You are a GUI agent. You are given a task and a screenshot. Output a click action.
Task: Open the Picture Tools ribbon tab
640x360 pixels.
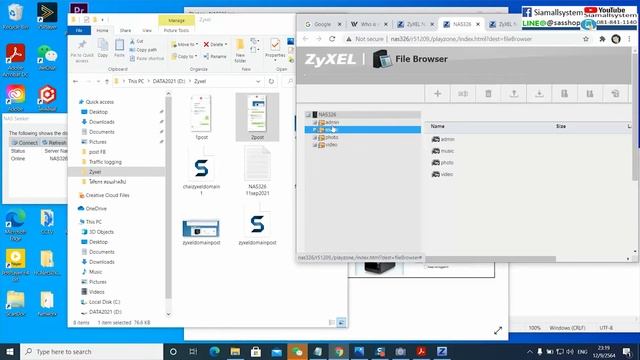point(176,31)
